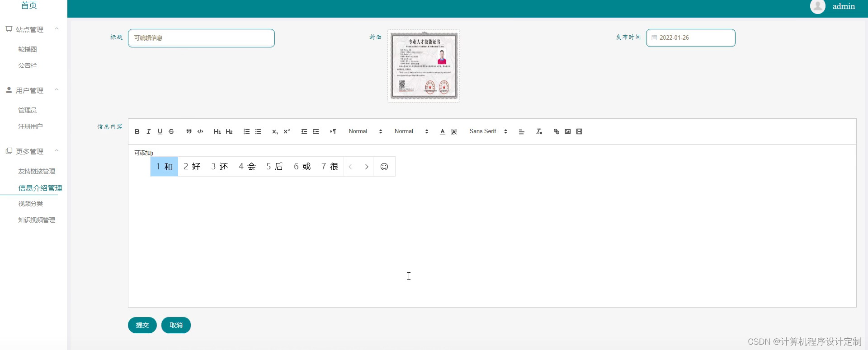Toggle bold formatting in editor toolbar
This screenshot has height=350, width=868.
[x=137, y=131]
